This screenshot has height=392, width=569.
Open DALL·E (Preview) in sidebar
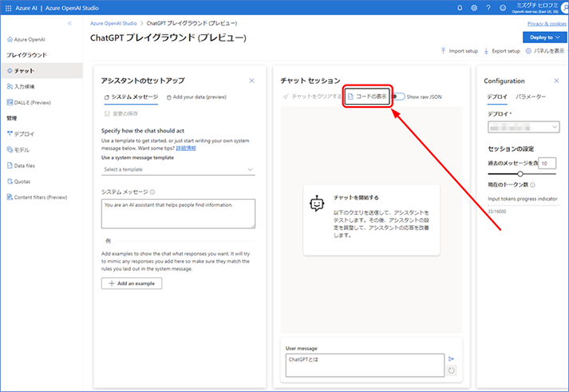point(29,102)
